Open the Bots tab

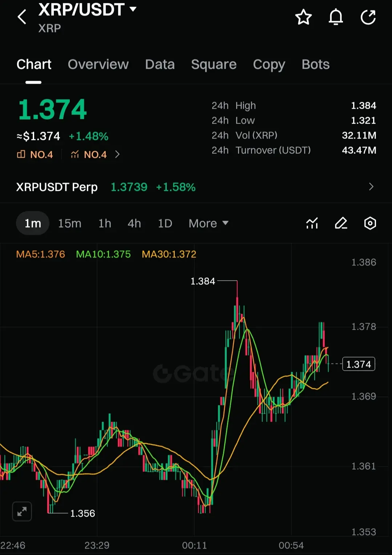tap(315, 64)
